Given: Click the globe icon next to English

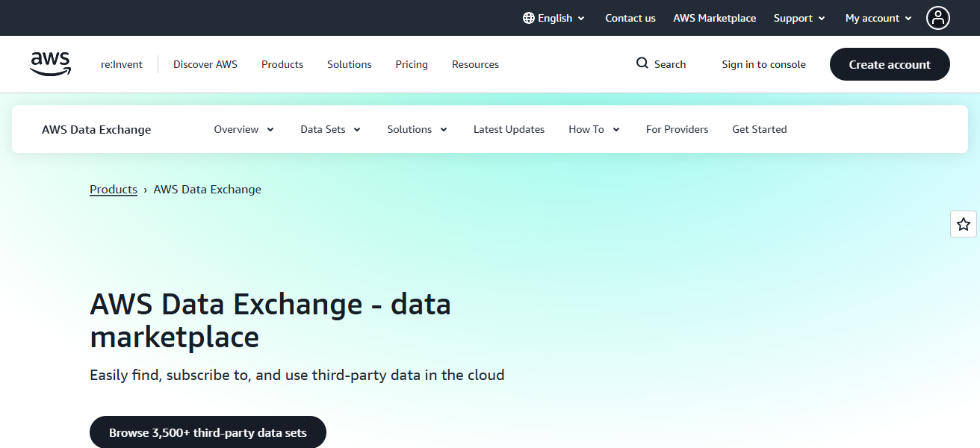Looking at the screenshot, I should click(529, 17).
